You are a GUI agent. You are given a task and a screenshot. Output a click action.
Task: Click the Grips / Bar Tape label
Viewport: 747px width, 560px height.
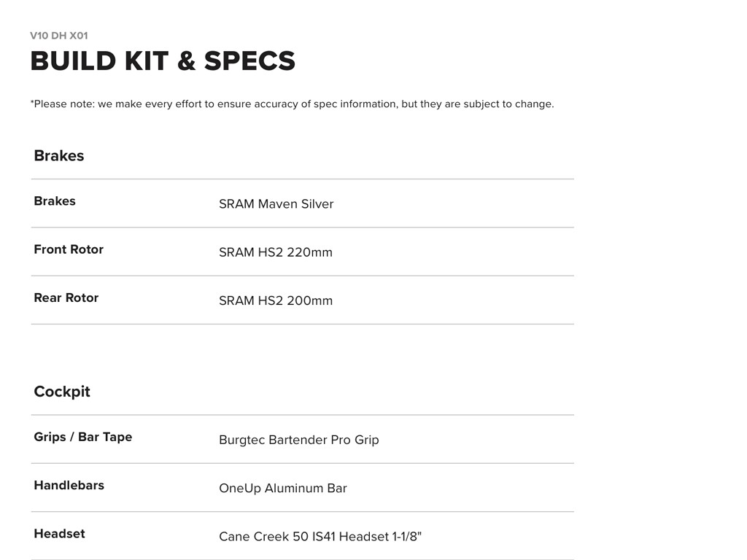coord(82,437)
